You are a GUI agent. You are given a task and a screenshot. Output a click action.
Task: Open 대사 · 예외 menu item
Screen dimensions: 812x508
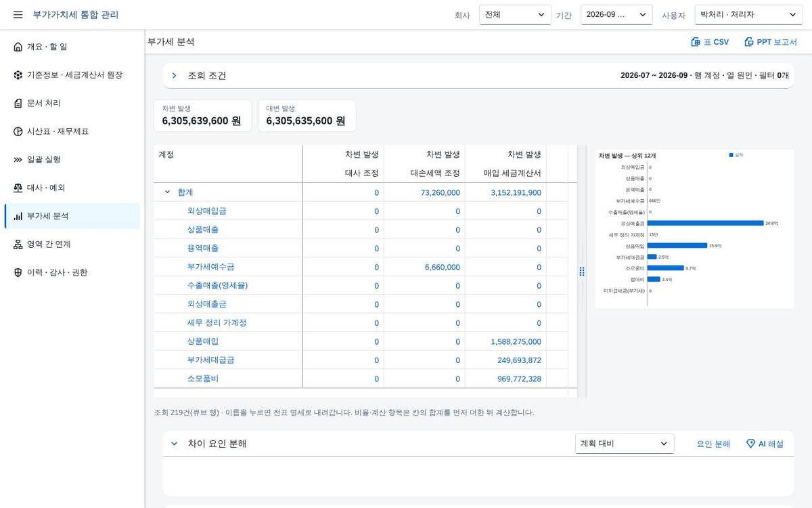(x=72, y=188)
